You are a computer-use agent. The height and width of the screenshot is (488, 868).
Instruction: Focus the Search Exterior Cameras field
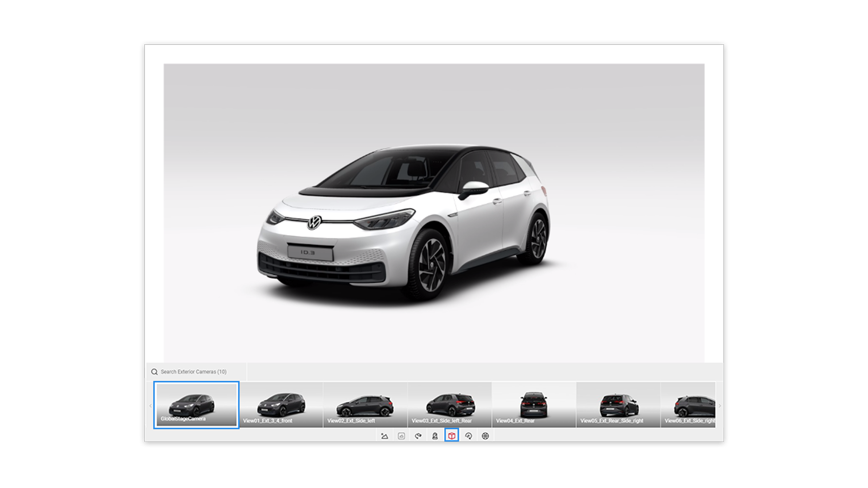click(197, 372)
